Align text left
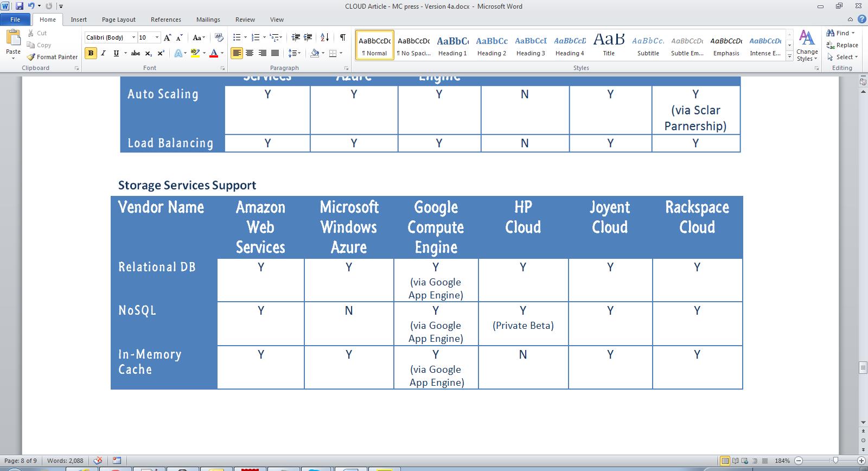 point(237,53)
